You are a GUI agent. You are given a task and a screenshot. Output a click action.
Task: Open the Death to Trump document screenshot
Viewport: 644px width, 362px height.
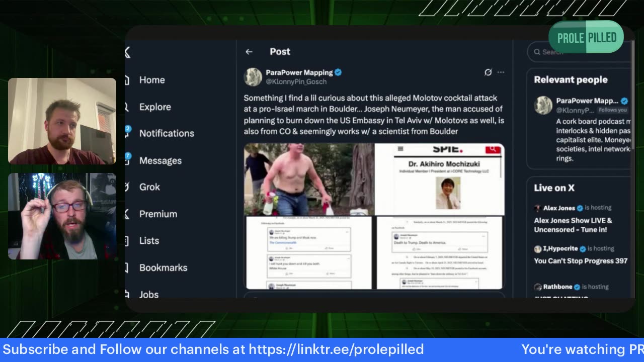[440, 253]
